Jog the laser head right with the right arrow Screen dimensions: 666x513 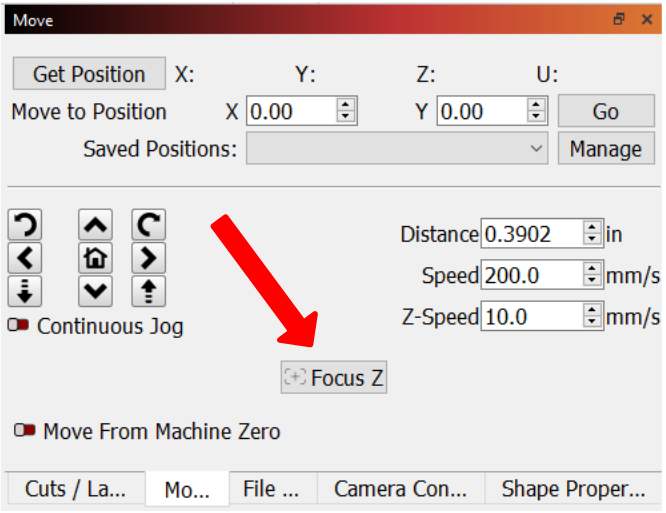click(149, 258)
